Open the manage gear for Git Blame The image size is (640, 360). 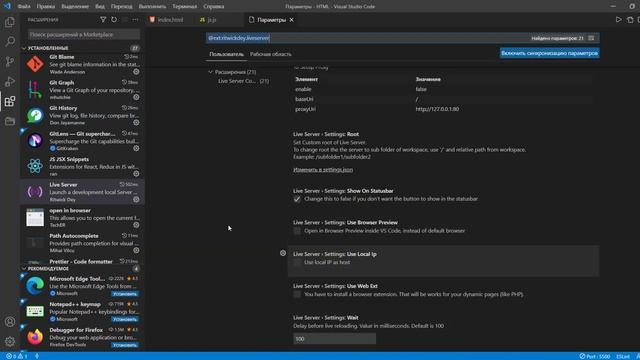[136, 72]
